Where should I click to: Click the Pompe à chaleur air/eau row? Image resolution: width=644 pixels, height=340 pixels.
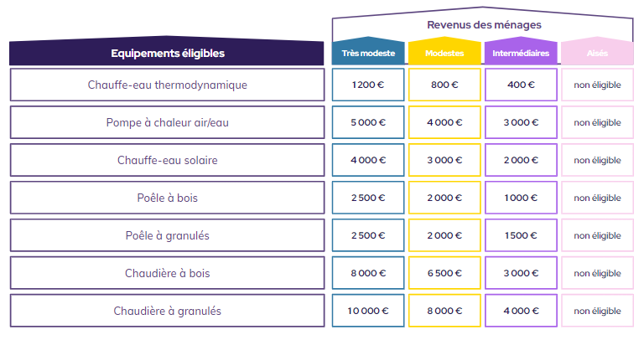[167, 122]
